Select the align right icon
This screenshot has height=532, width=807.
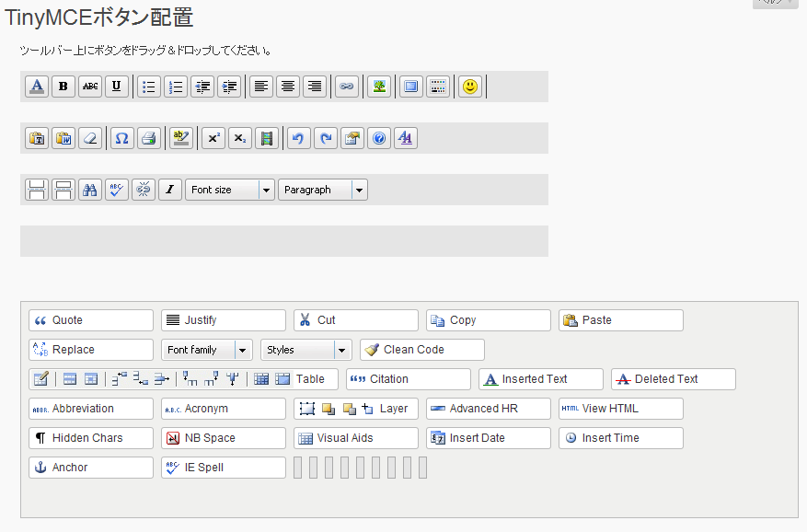315,87
